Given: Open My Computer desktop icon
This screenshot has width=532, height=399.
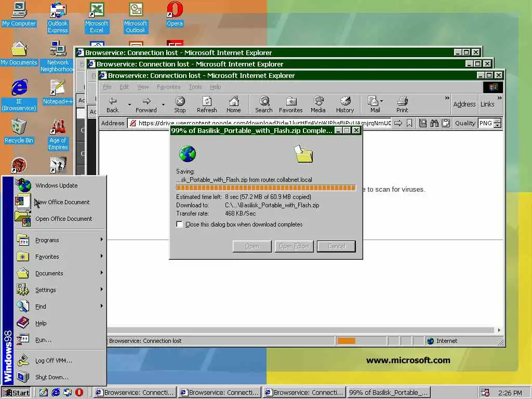Looking at the screenshot, I should pos(19,15).
